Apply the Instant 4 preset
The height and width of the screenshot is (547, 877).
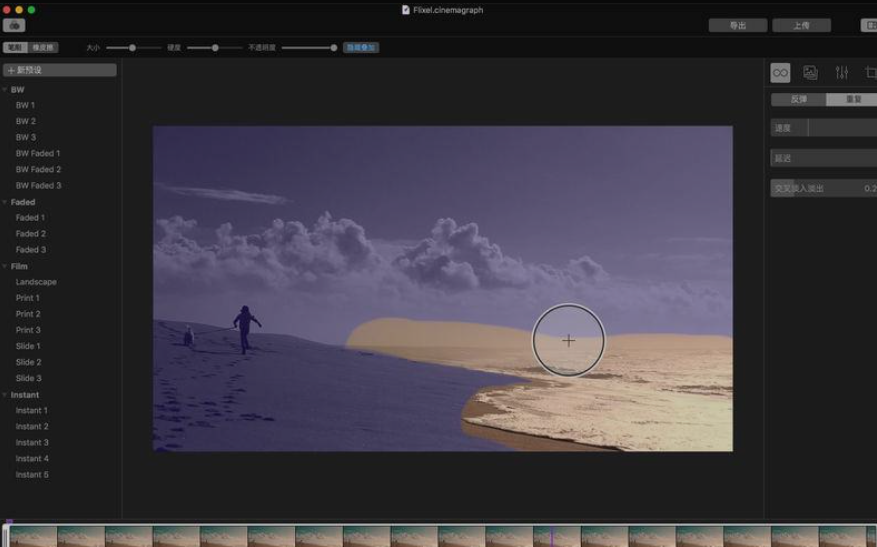[x=32, y=459]
